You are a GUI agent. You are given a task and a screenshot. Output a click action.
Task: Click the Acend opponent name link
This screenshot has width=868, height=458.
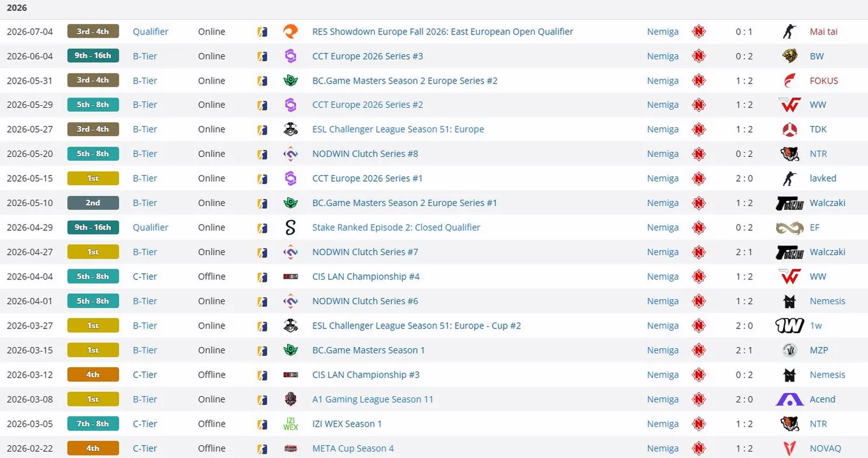coord(822,399)
